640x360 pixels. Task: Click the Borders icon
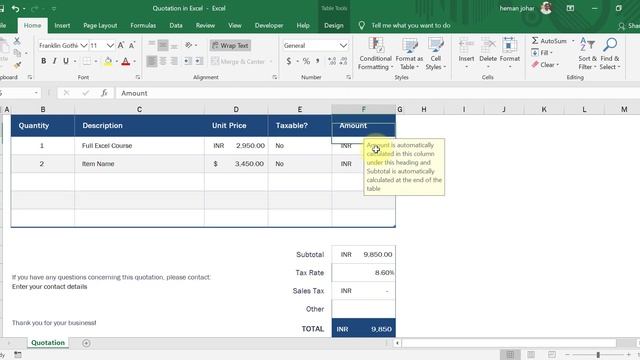click(87, 61)
